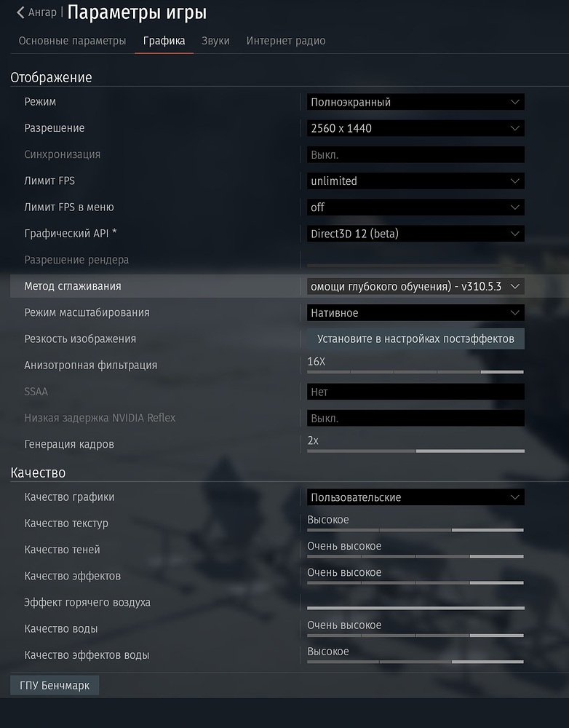569x728 pixels.
Task: Select the Интернет радио tab
Action: tap(286, 41)
